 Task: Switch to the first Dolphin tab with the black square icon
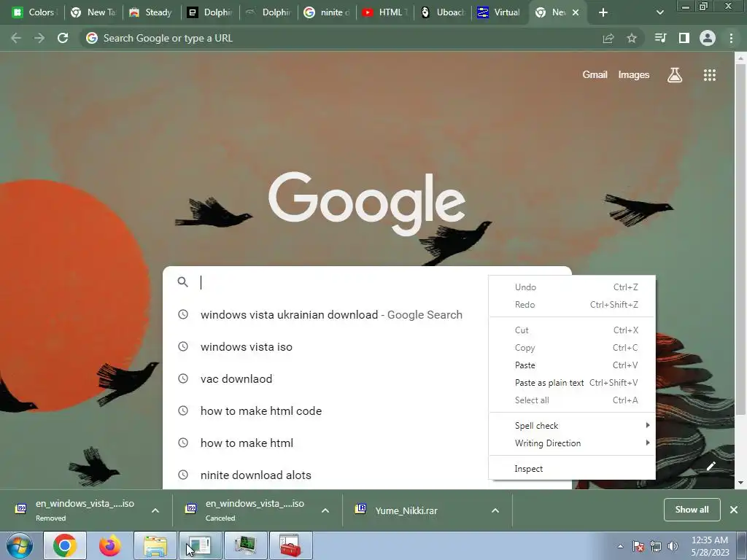[x=210, y=12]
